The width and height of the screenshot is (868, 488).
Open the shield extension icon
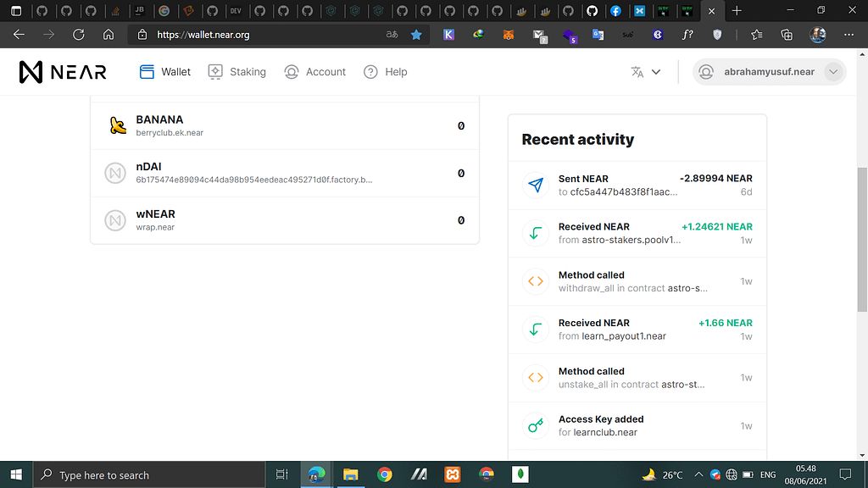(x=717, y=34)
